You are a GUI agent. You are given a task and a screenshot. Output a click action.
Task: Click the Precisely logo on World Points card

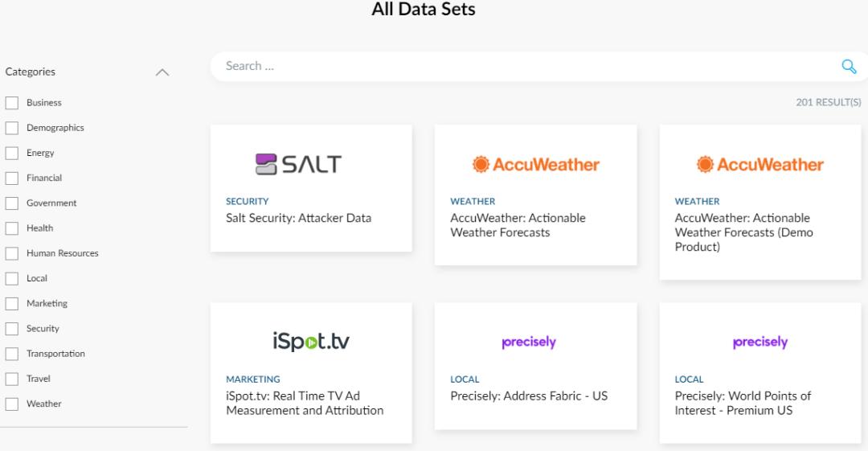pyautogui.click(x=759, y=342)
